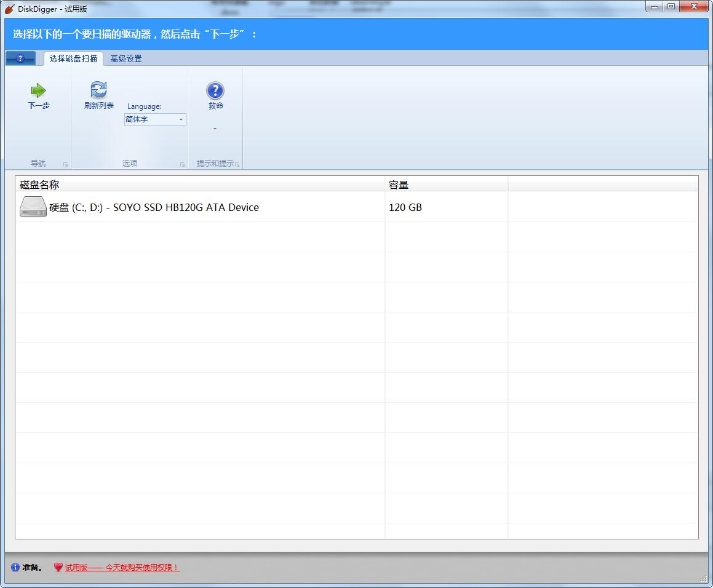713x588 pixels.
Task: Maximize the DiskDigger window
Action: [x=671, y=7]
